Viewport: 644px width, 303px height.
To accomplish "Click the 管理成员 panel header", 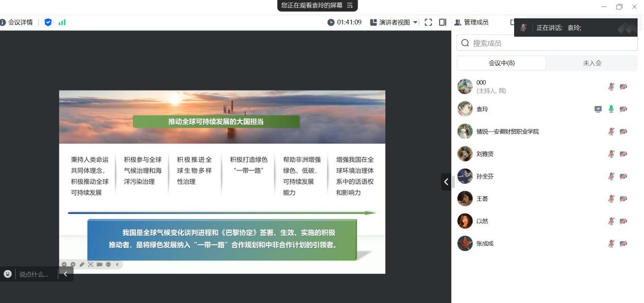I will 471,23.
